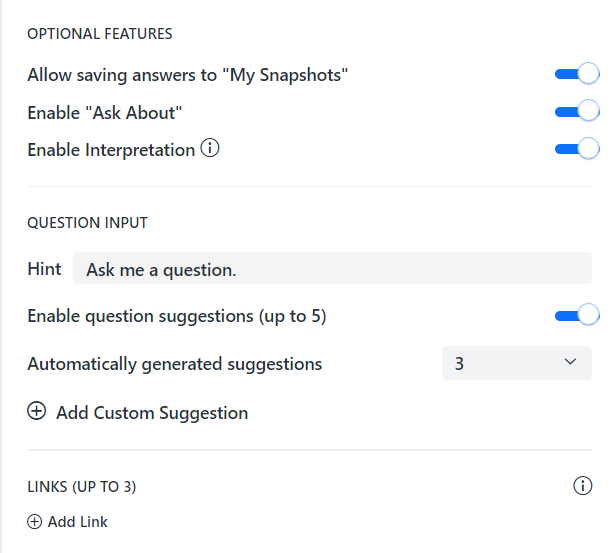Click the "Optional Features" section heading
The image size is (615, 553).
100,34
